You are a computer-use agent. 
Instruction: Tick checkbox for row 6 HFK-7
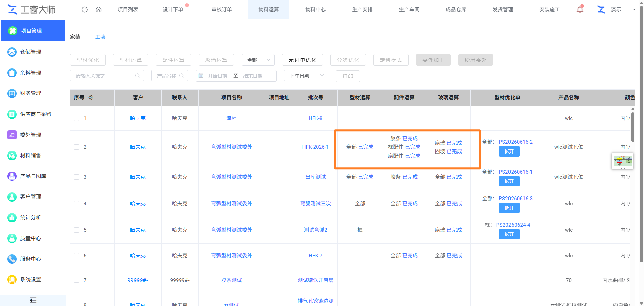[77, 256]
